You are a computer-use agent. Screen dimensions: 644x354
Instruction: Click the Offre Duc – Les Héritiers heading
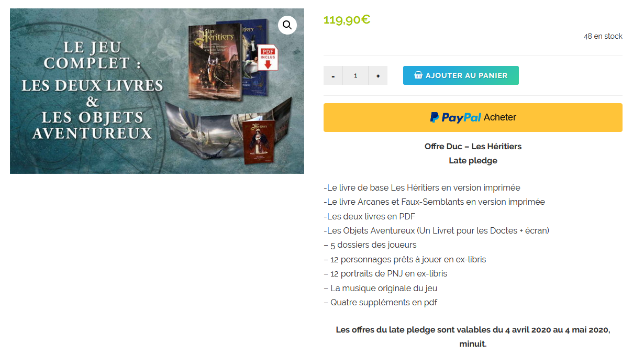pos(473,146)
